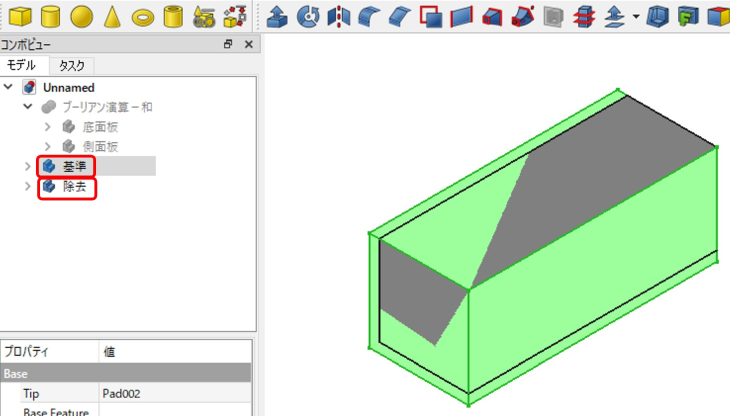This screenshot has height=416, width=730.
Task: Create a ruled surface
Action: [x=461, y=17]
